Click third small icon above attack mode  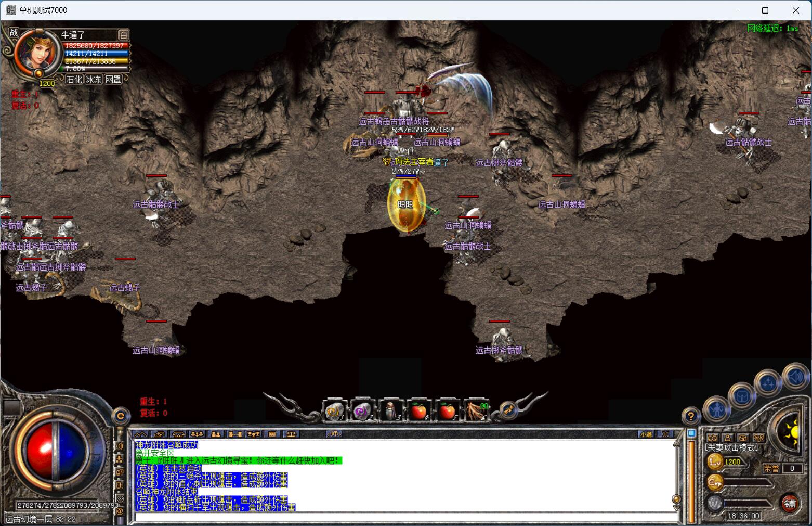(743, 438)
